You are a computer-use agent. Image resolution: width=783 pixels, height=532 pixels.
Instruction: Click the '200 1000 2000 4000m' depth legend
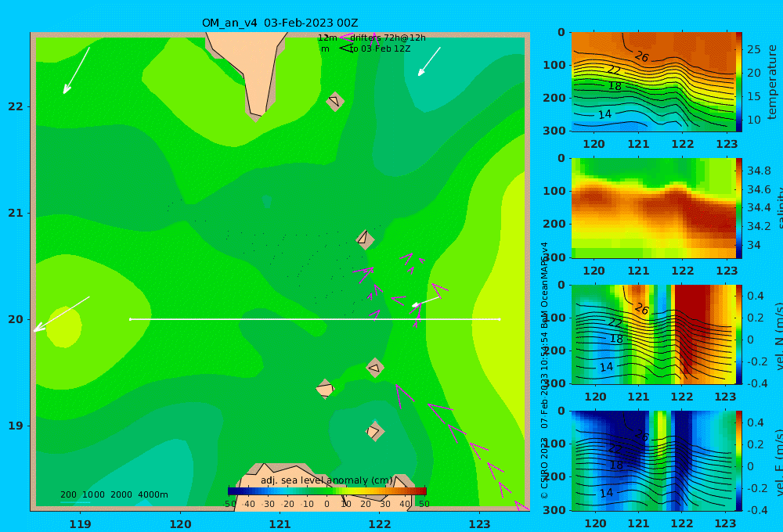[114, 494]
